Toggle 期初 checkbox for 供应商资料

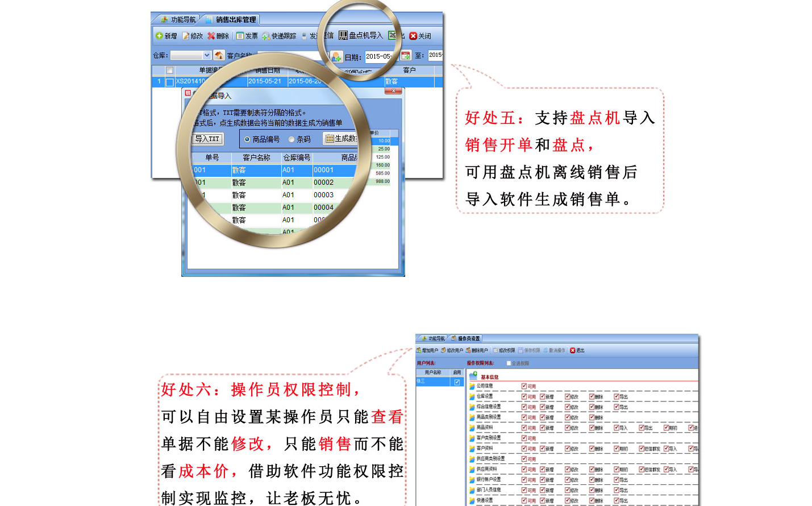[616, 469]
